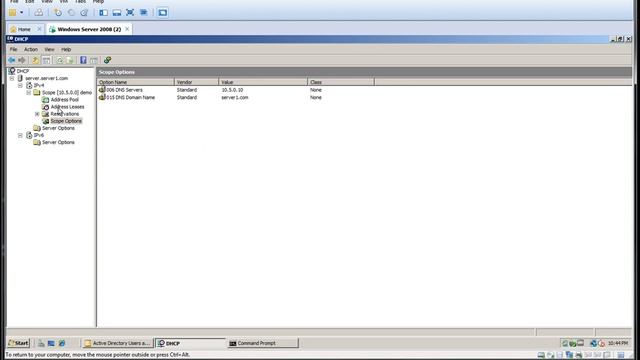Click the VMware take snapshot icon
Screen dimensions: 640x360
pos(58,13)
